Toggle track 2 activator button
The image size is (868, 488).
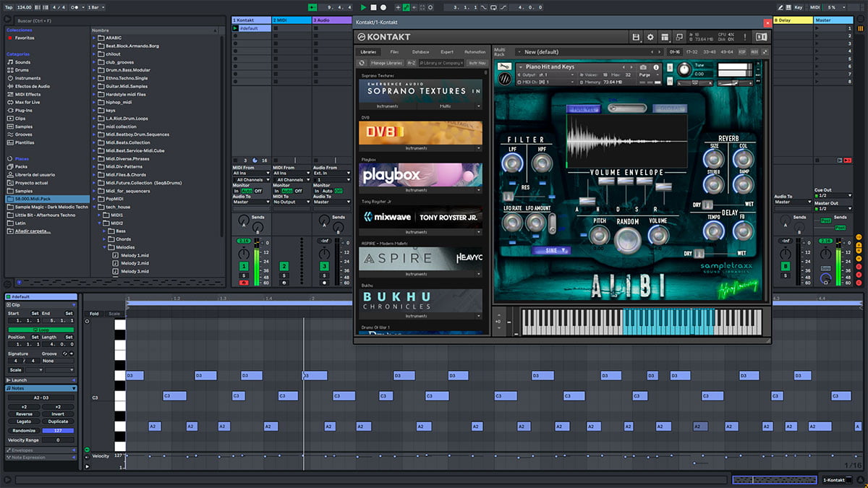point(284,267)
